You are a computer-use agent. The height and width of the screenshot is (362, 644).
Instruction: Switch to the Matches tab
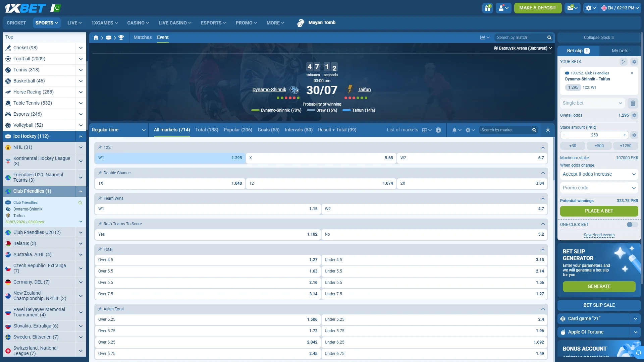coord(143,38)
